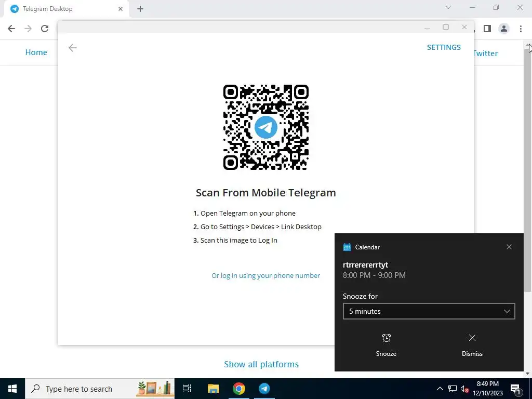This screenshot has width=532, height=399.
Task: Open network status tray icon
Action: point(453,389)
